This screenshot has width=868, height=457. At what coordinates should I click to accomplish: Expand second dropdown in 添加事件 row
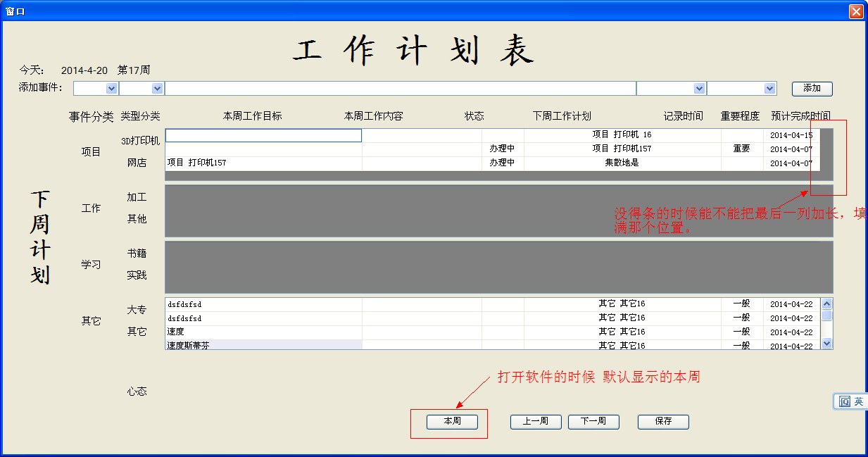[x=157, y=89]
